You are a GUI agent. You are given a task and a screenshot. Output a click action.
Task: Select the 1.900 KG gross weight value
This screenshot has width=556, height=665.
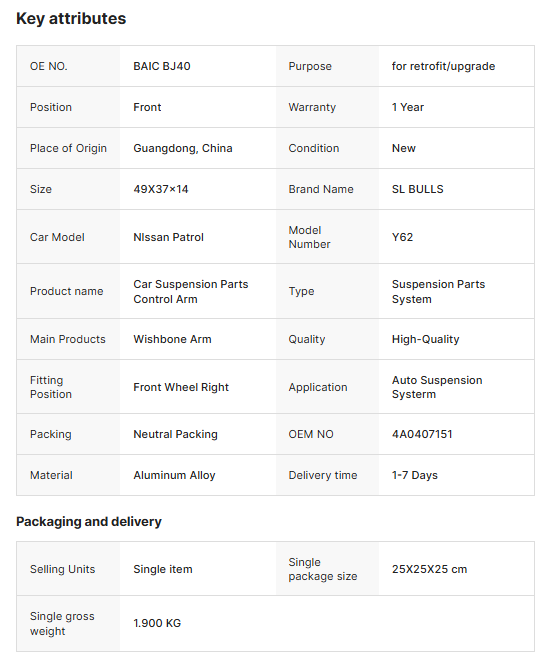coord(157,623)
